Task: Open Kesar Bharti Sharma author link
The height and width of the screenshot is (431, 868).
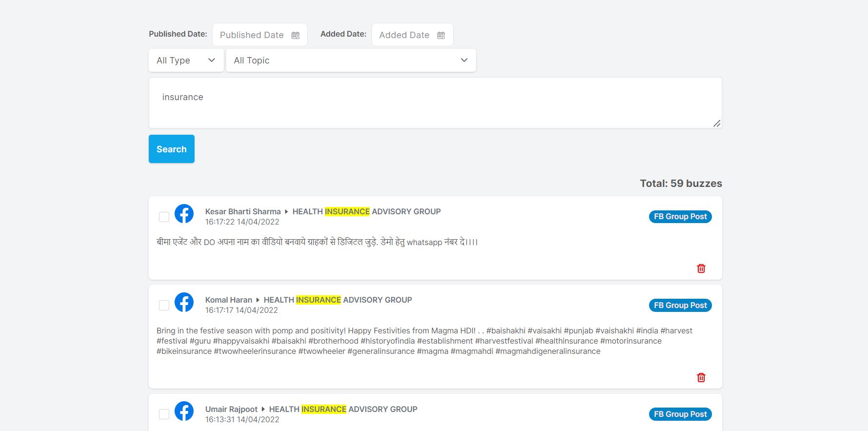Action: point(243,211)
